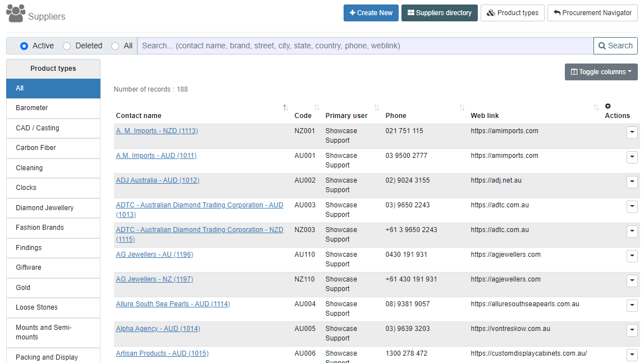Click the Suppliers people group icon
Viewport: 644px width, 363px height.
[16, 13]
